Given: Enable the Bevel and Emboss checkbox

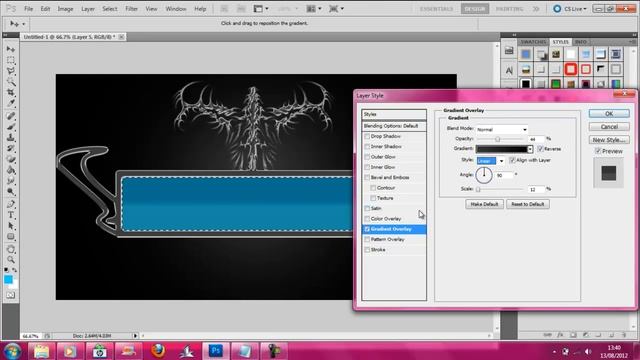Looking at the screenshot, I should (367, 178).
